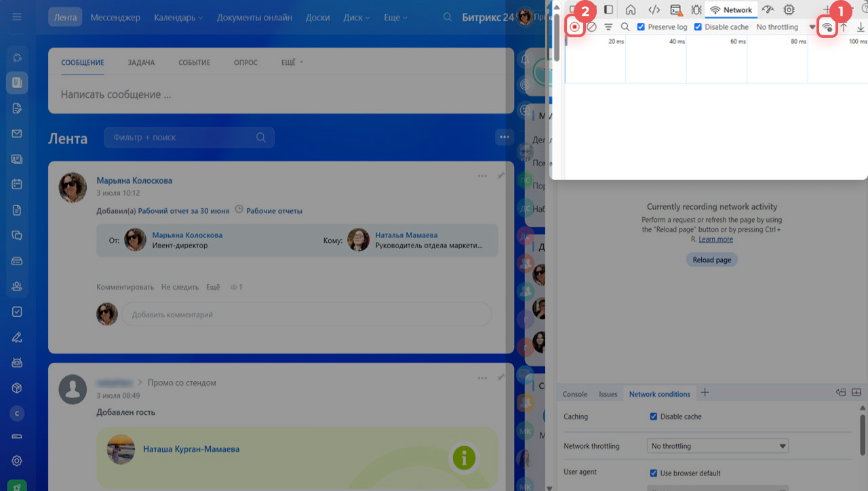Open Bitrix24 hamburger menu

click(17, 17)
